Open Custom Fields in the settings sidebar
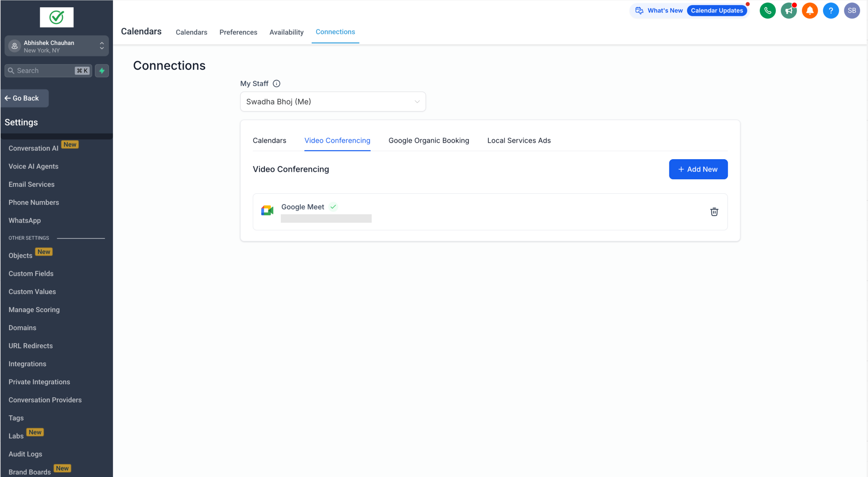This screenshot has width=868, height=477. click(31, 273)
